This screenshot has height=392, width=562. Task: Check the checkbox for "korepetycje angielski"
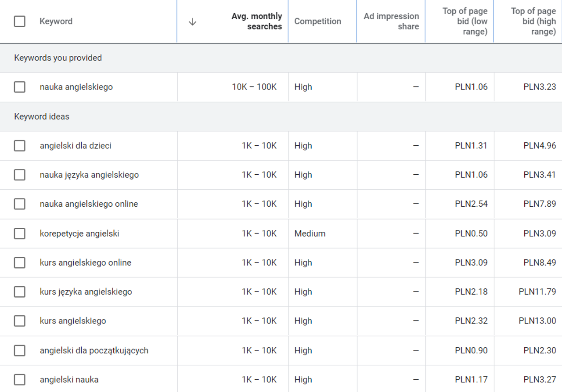coord(19,233)
